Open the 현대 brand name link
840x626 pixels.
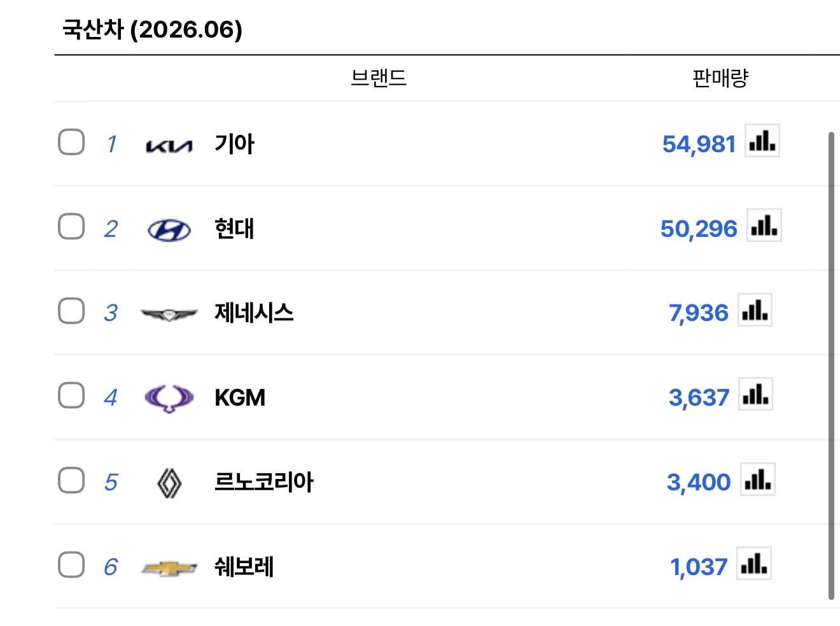coord(234,228)
